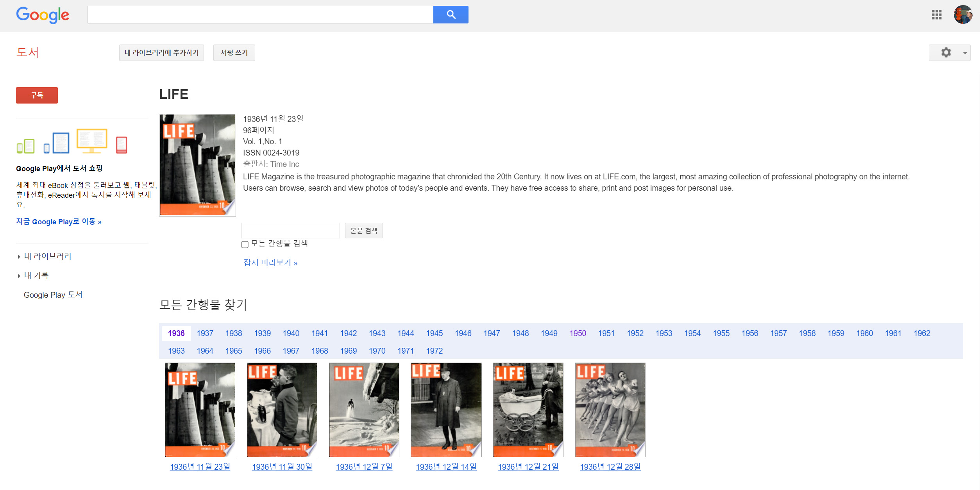980x490 pixels.
Task: Click the Write review button
Action: click(234, 53)
